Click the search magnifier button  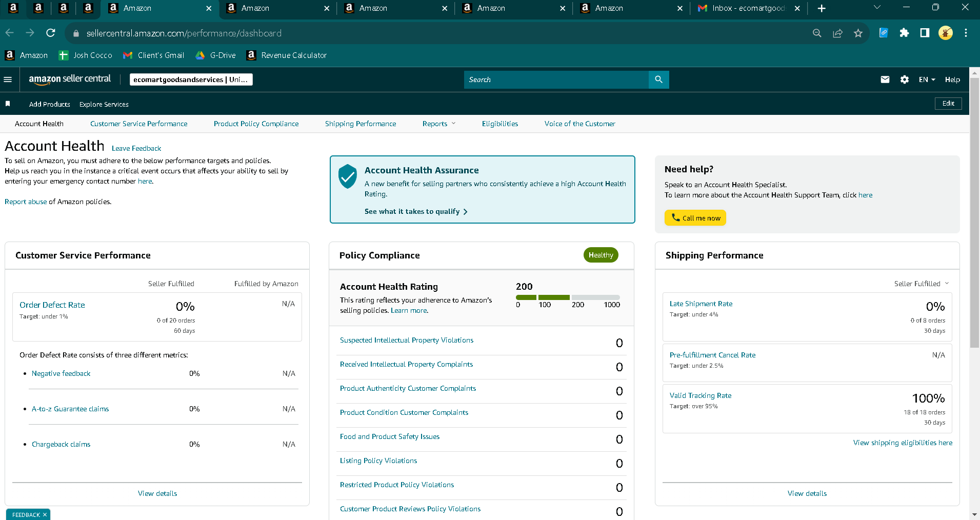point(659,79)
